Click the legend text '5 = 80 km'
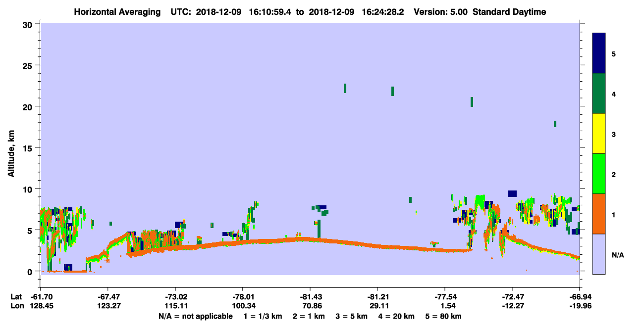This screenshot has height=330, width=644. (x=443, y=316)
